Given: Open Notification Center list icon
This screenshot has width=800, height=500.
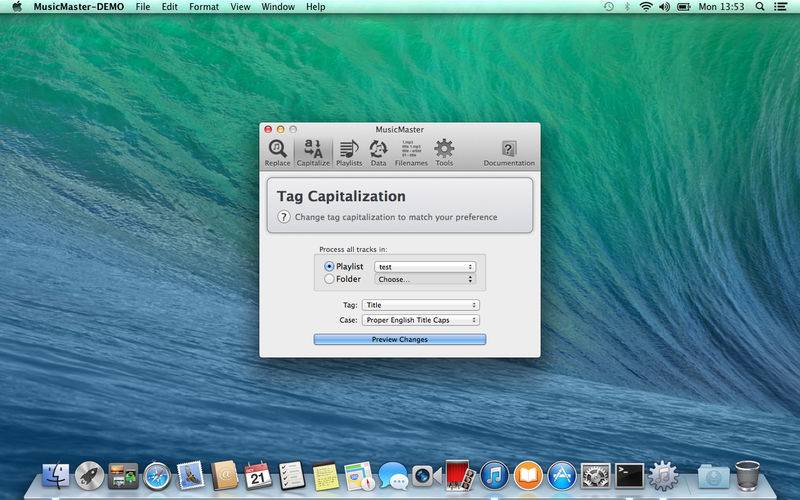Looking at the screenshot, I should pyautogui.click(x=780, y=7).
